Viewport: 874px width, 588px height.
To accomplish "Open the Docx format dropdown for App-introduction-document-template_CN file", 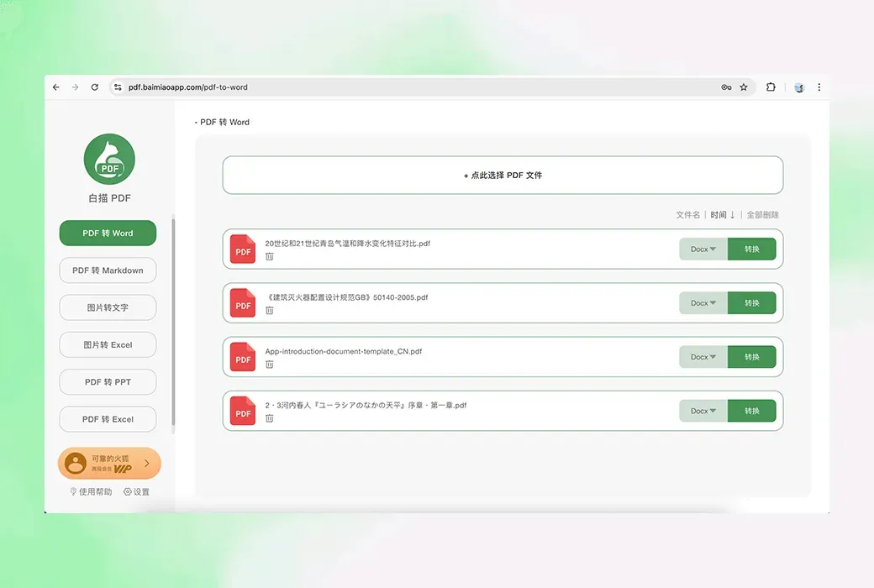I will click(703, 357).
